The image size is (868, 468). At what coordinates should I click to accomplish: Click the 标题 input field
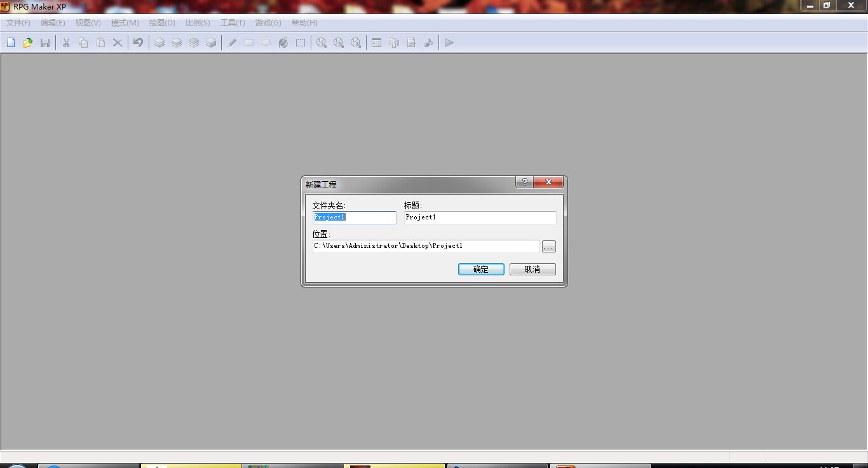tap(480, 217)
